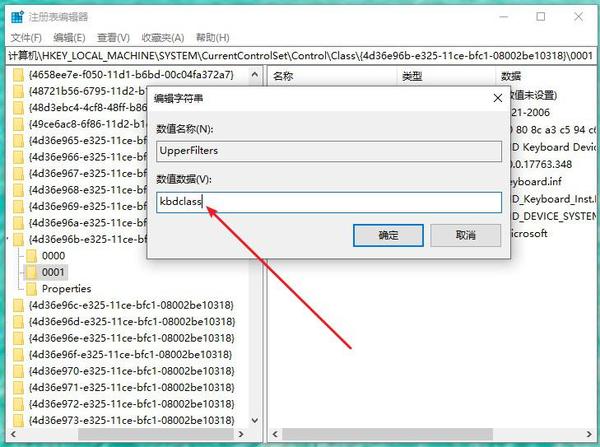Select key name {4d36e971-e325-11ce-bfc1-08002be10318}
The height and width of the screenshot is (447, 600).
[x=131, y=387]
